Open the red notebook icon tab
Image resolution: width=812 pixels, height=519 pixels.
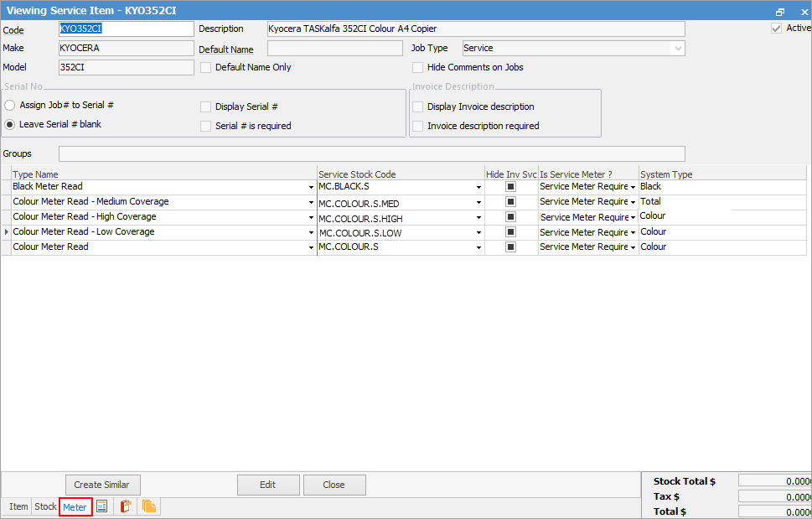pyautogui.click(x=125, y=506)
